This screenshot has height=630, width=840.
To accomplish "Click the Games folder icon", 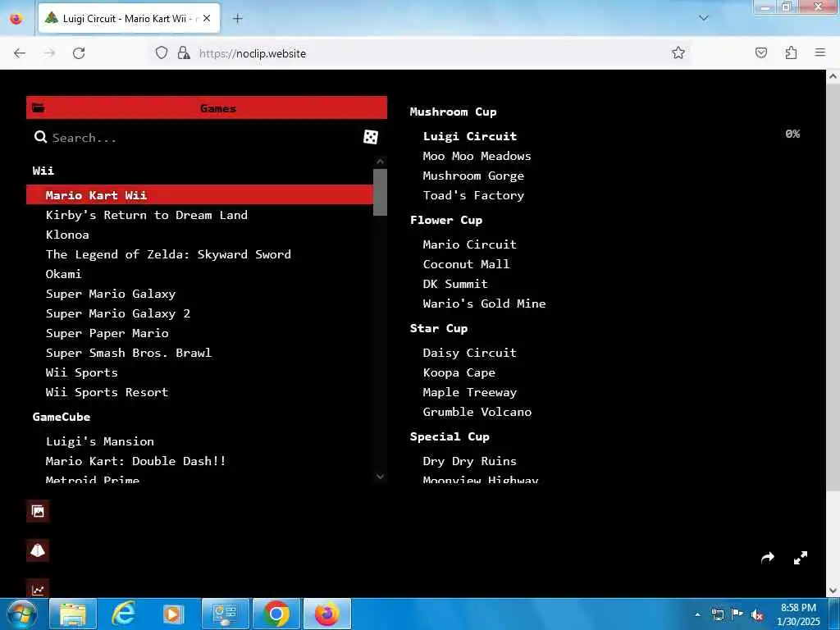I will pos(38,107).
